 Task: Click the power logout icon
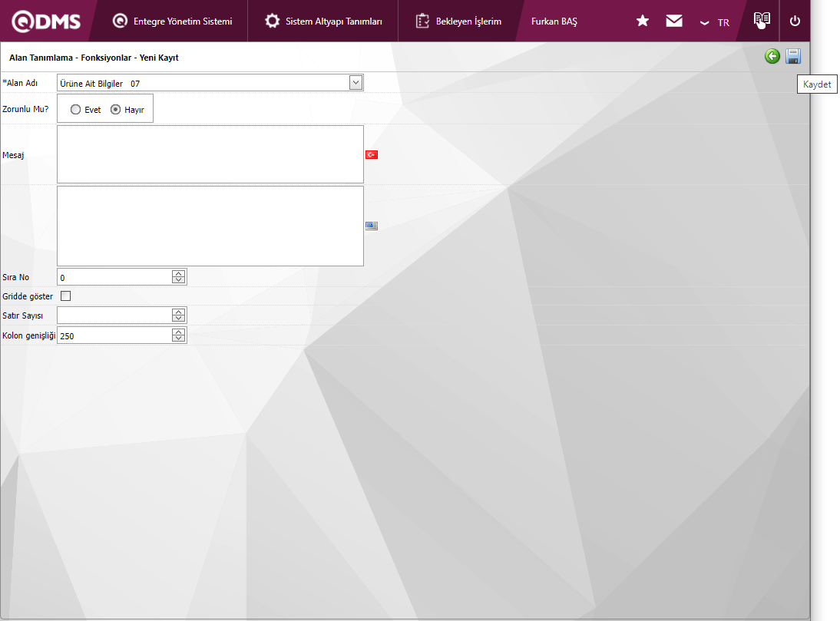click(x=795, y=21)
